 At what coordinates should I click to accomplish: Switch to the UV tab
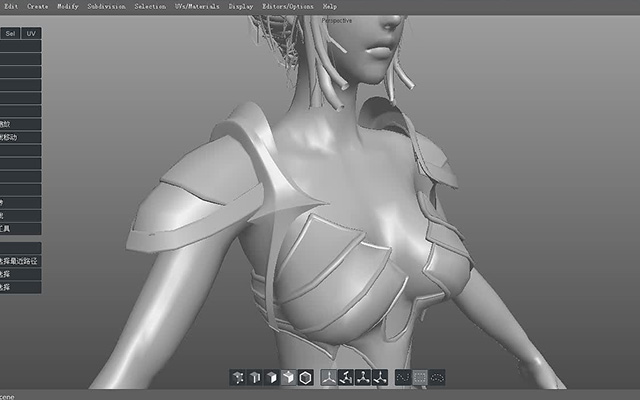(31, 33)
